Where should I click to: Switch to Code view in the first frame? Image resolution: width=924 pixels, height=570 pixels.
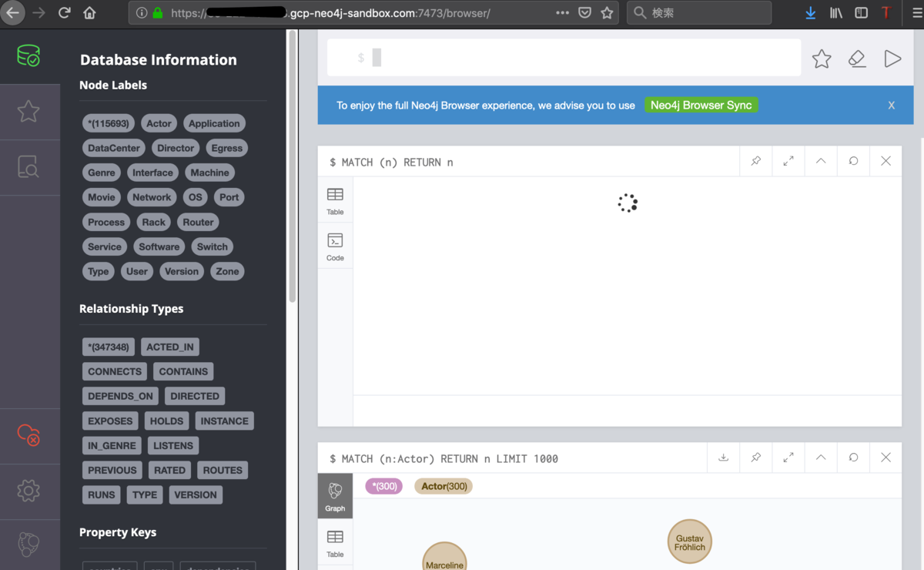335,245
